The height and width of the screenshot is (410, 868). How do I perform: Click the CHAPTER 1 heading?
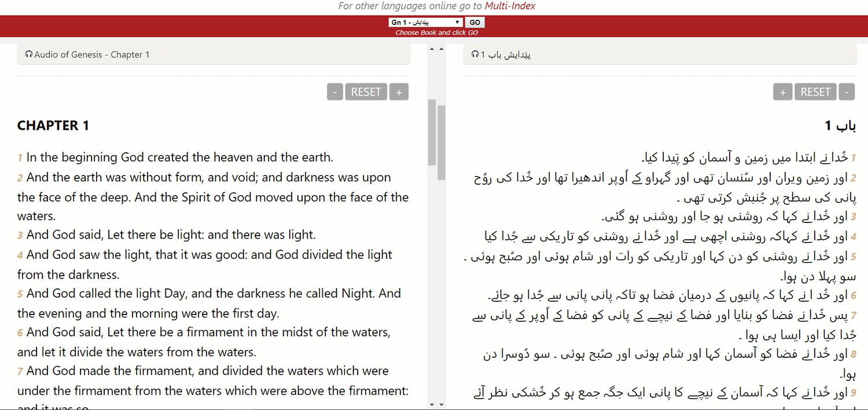pos(53,126)
